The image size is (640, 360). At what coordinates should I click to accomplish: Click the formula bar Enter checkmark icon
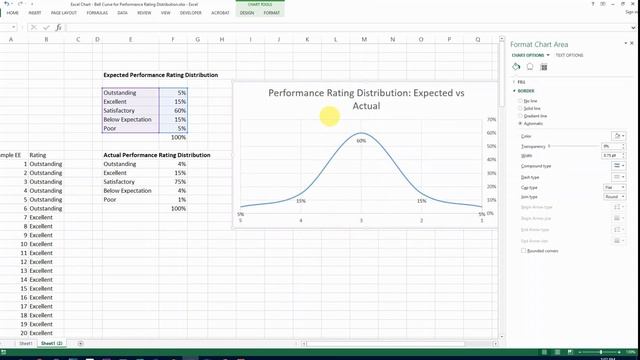click(46, 27)
